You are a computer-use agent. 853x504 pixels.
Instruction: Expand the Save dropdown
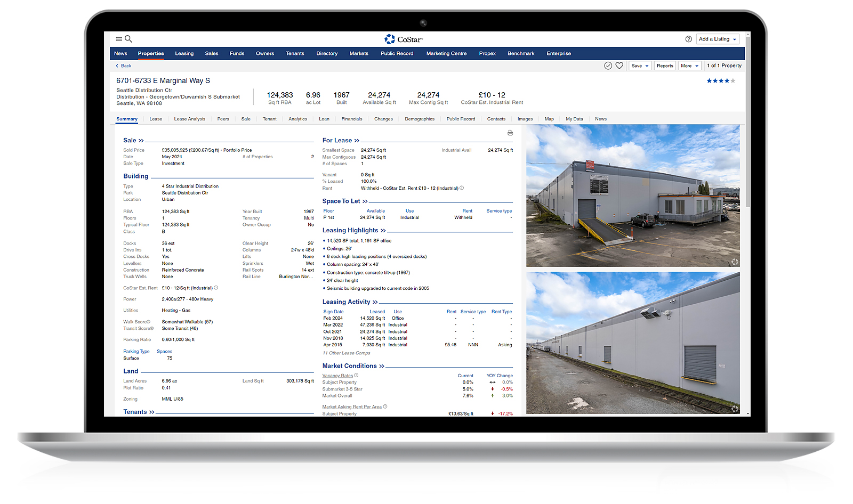(640, 66)
